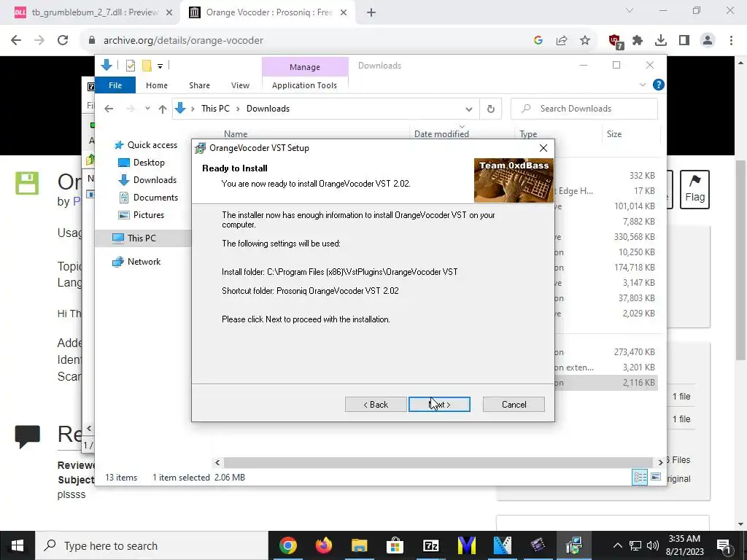This screenshot has height=560, width=747.
Task: Select Pictures in navigation pane
Action: coord(141,215)
